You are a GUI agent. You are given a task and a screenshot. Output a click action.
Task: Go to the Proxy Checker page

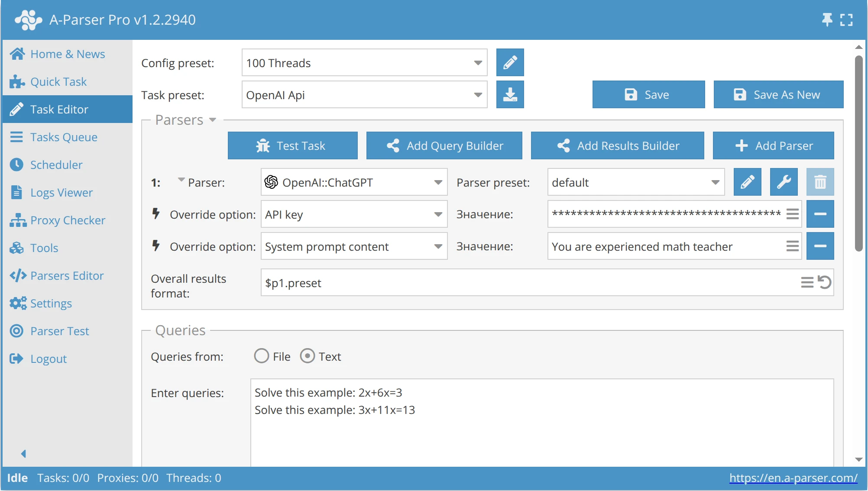tap(68, 220)
